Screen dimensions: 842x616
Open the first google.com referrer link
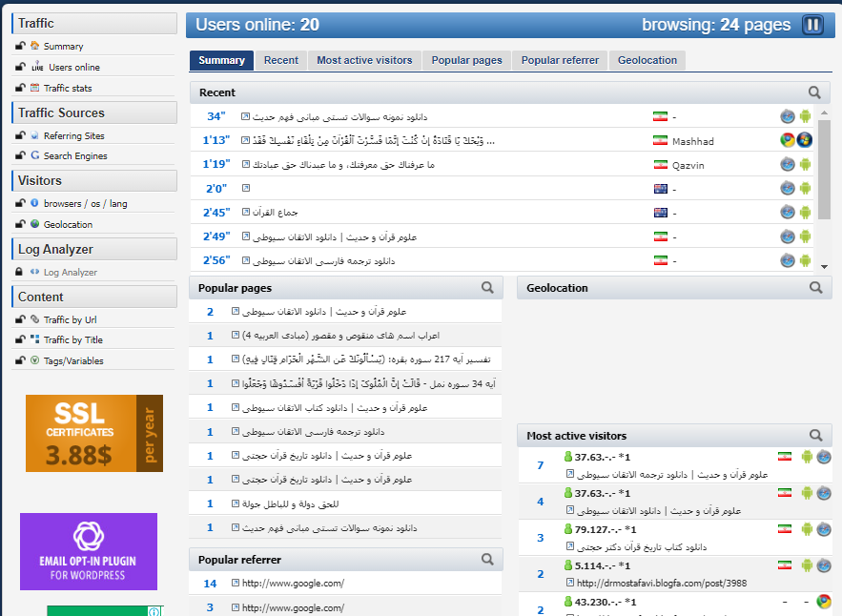[x=293, y=583]
